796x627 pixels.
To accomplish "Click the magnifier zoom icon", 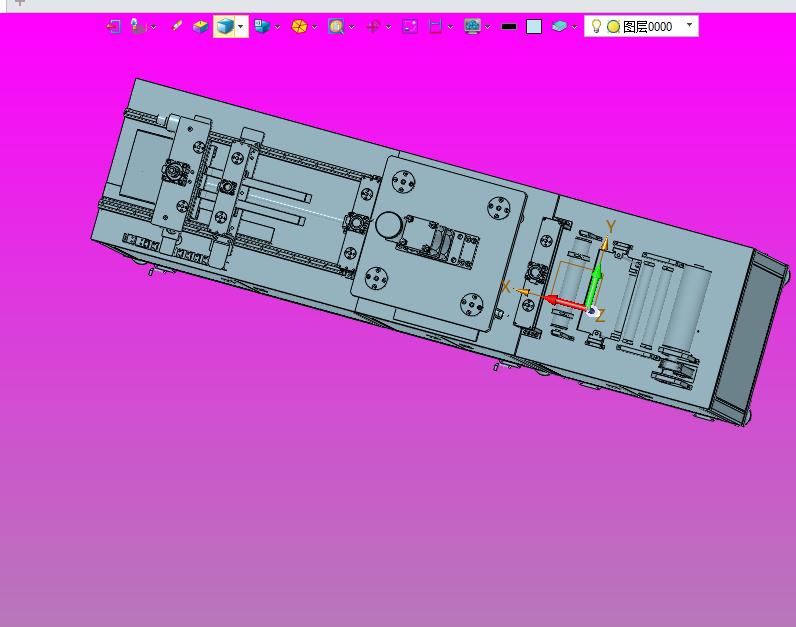I will (x=336, y=26).
